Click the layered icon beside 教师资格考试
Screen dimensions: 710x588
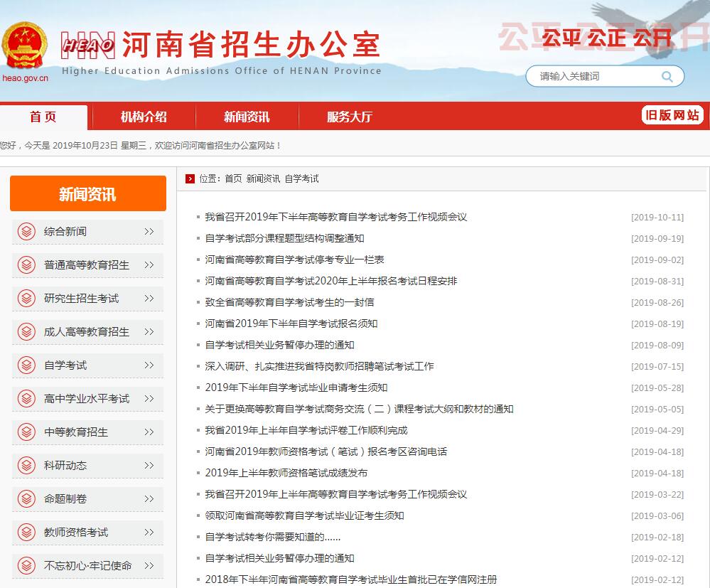coord(26,533)
